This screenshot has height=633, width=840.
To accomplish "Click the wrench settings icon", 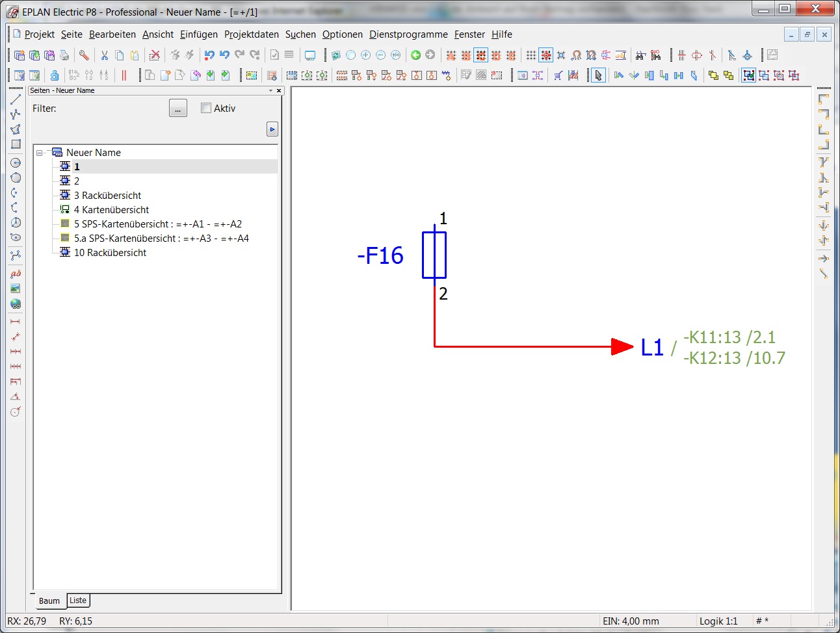I will [x=85, y=55].
